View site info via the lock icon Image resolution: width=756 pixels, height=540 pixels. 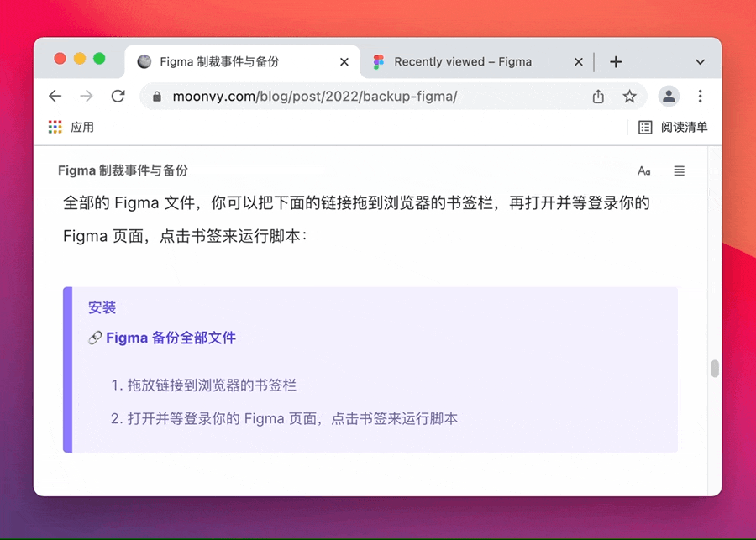point(157,97)
